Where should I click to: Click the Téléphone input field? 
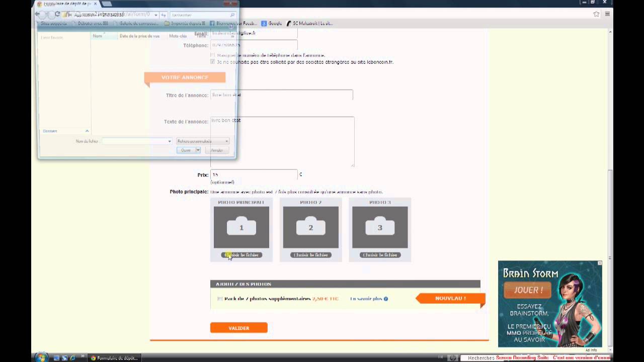pyautogui.click(x=254, y=45)
